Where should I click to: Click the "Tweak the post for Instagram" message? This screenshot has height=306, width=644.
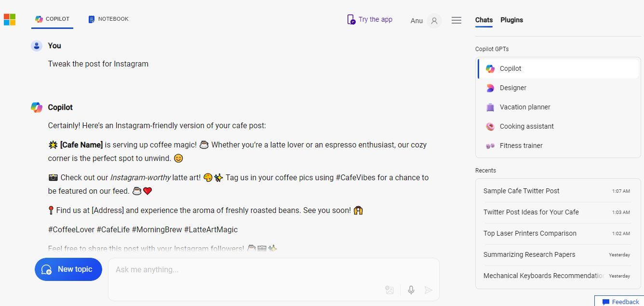98,64
